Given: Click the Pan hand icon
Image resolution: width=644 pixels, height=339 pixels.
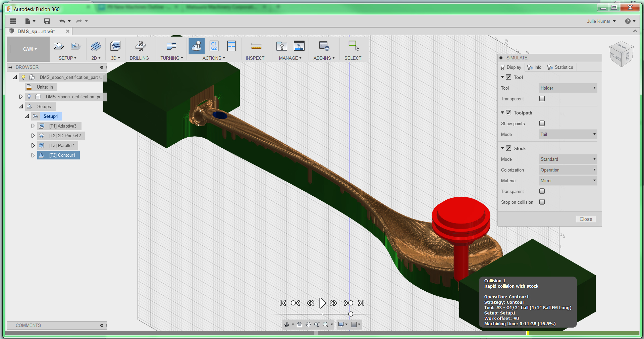Looking at the screenshot, I should coord(308,325).
